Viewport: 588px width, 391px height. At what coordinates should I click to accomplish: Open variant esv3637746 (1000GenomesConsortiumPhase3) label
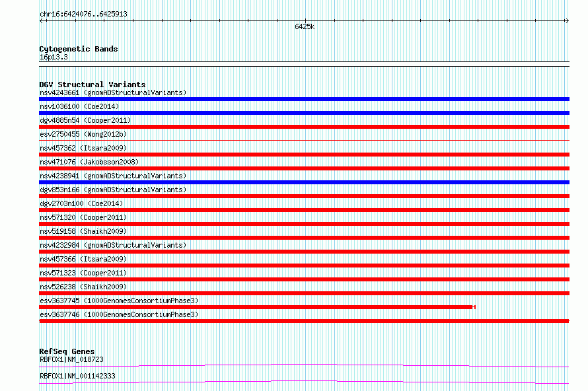tap(119, 314)
